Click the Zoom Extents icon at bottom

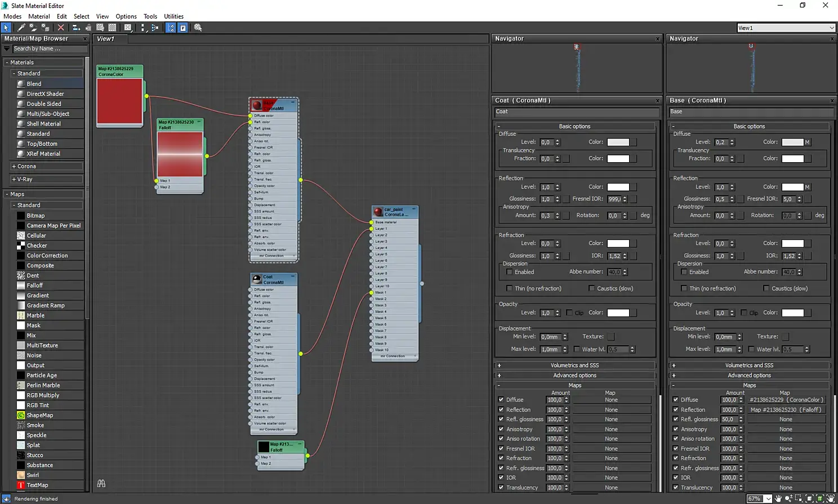[809, 498]
